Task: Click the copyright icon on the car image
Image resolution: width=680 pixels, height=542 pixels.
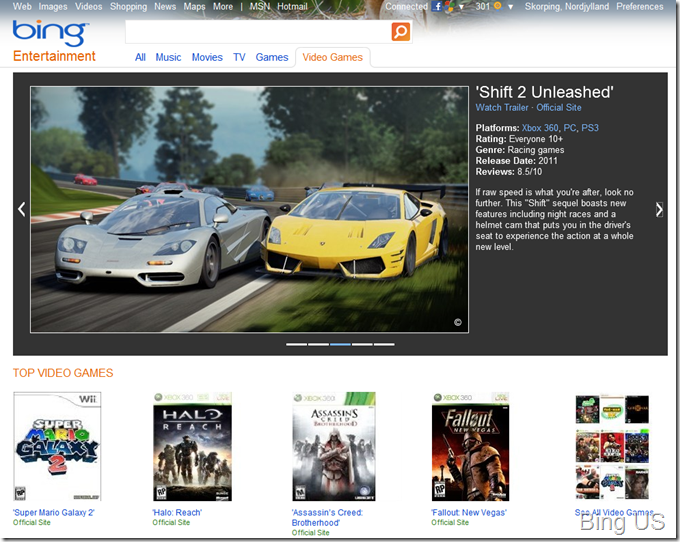Action: click(x=458, y=322)
